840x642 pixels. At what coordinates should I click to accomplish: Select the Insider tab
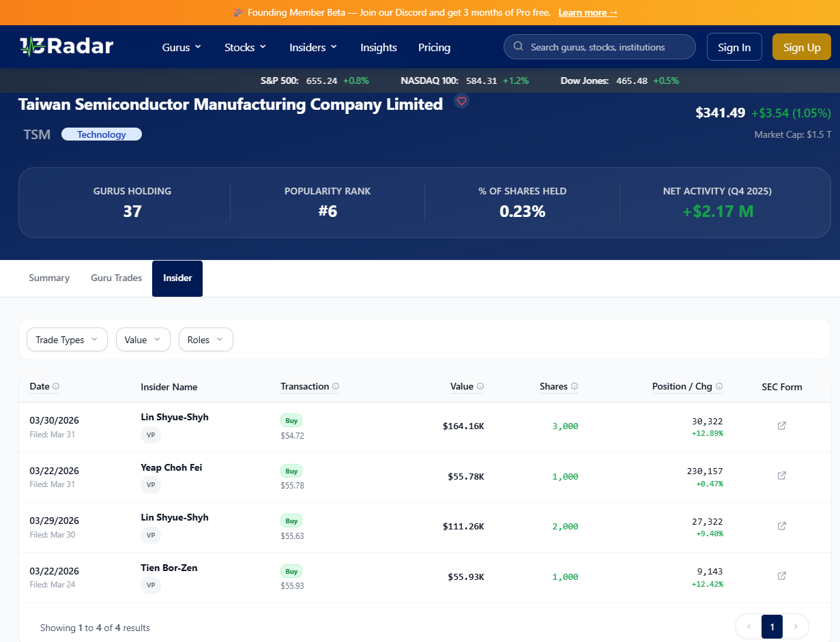[x=177, y=278]
